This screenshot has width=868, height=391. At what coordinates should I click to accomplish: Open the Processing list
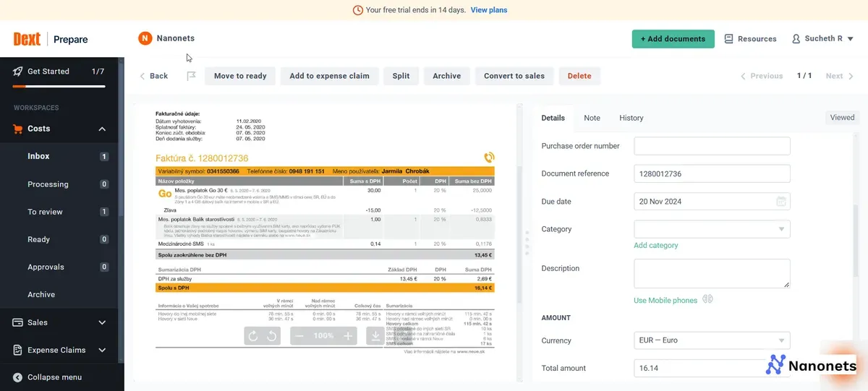(x=59, y=184)
